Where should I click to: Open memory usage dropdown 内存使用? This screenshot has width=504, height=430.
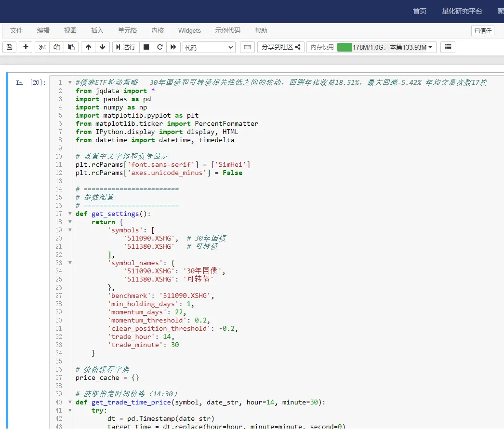371,47
